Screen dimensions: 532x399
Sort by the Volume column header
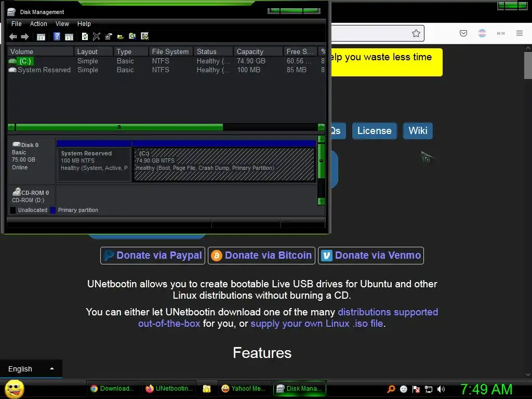41,51
